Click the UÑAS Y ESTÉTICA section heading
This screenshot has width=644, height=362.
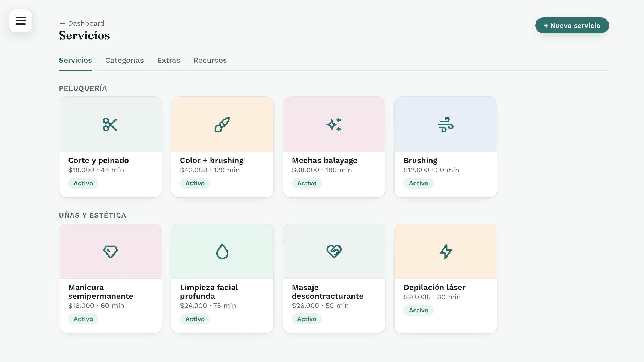pos(93,215)
